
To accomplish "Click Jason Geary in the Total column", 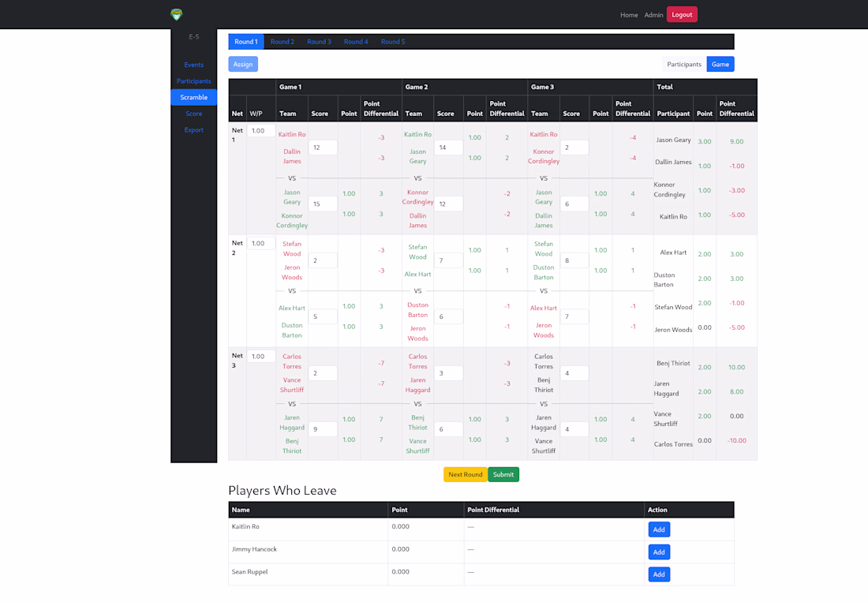I will [673, 140].
